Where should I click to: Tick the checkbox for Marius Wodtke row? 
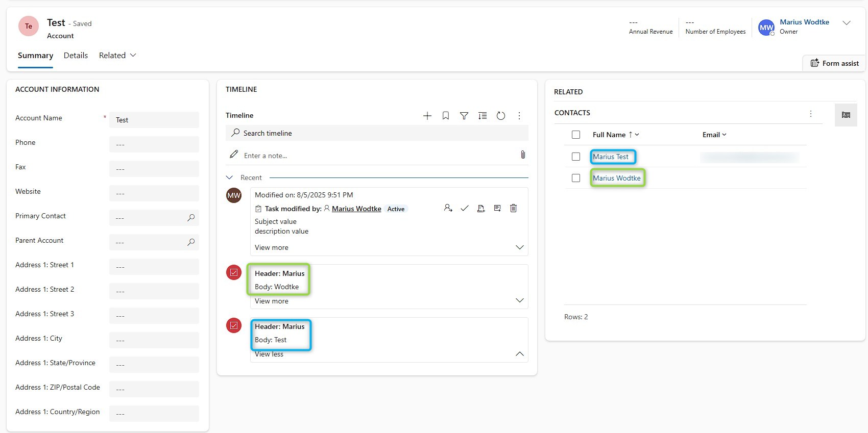point(576,178)
